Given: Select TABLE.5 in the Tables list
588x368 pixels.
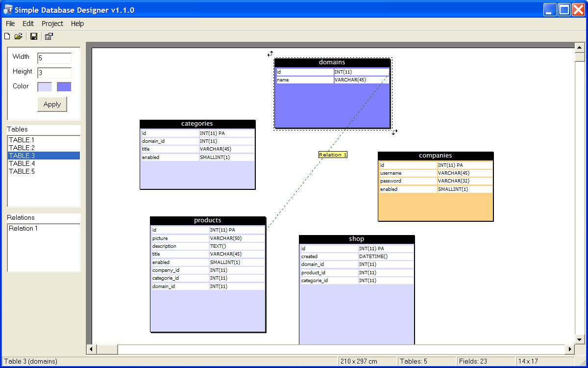Looking at the screenshot, I should [22, 171].
